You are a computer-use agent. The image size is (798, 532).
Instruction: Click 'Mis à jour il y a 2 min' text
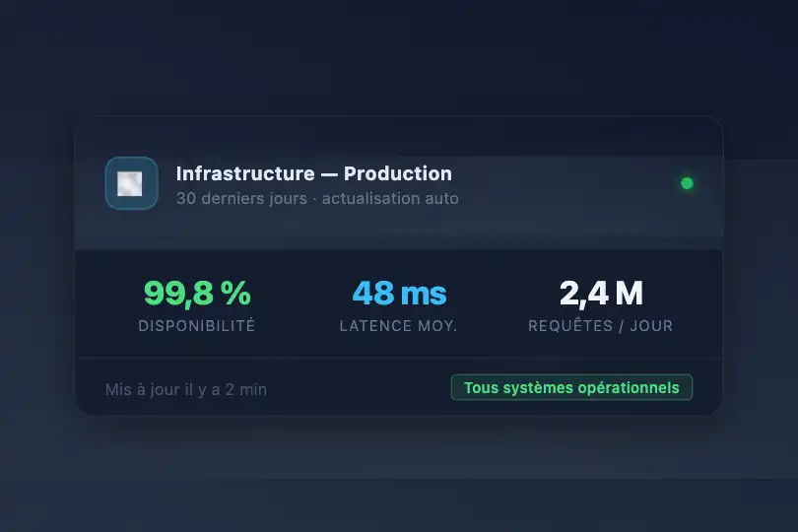(186, 389)
